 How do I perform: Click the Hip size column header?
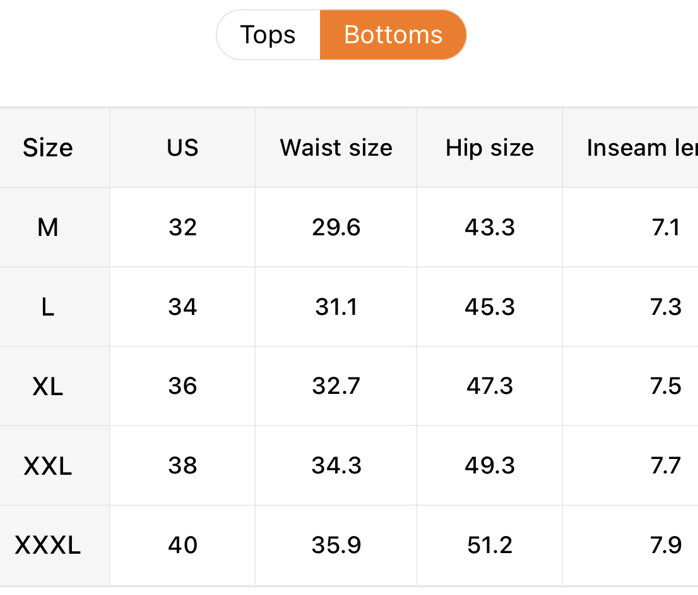click(489, 148)
